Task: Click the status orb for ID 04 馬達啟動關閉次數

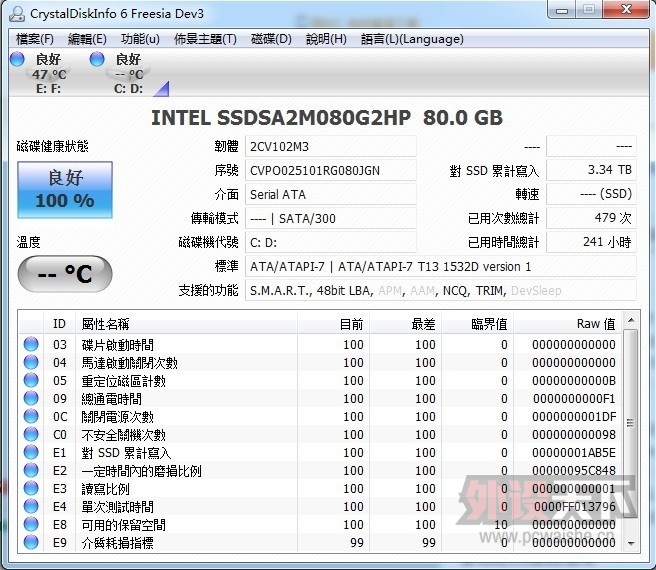Action: [x=31, y=362]
